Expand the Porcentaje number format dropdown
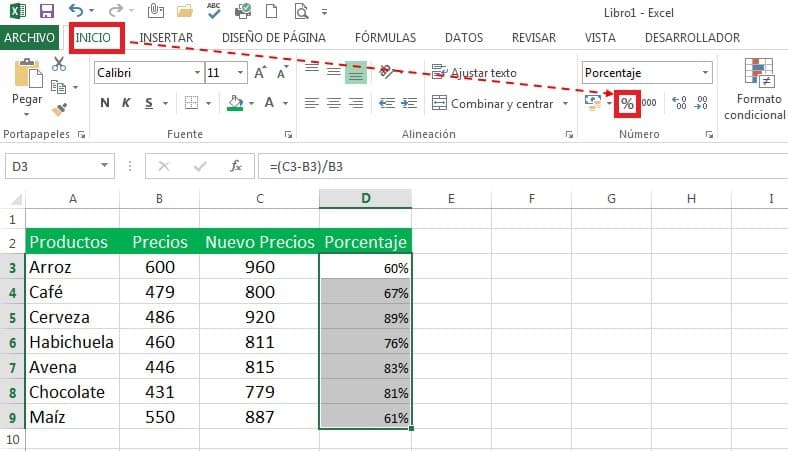 [x=706, y=73]
